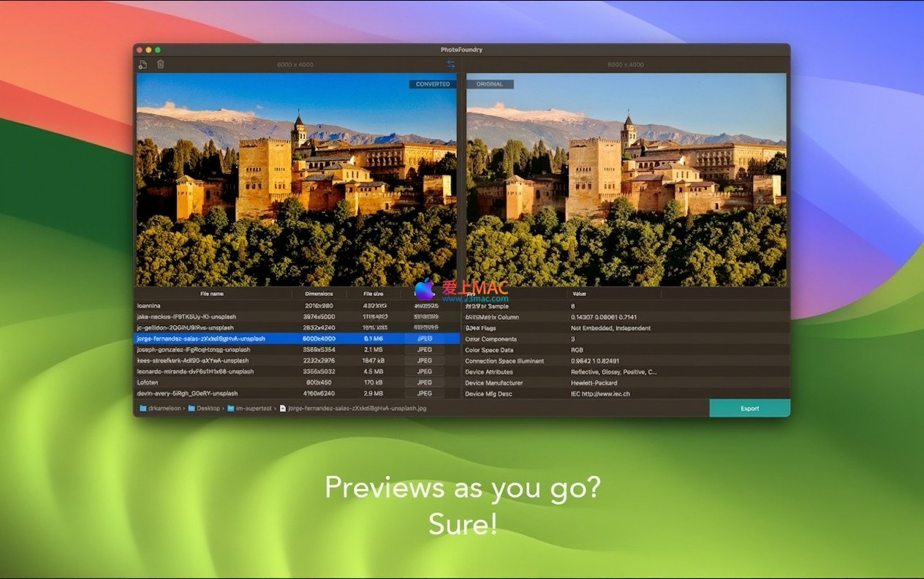Sort by the File name column header

(212, 294)
